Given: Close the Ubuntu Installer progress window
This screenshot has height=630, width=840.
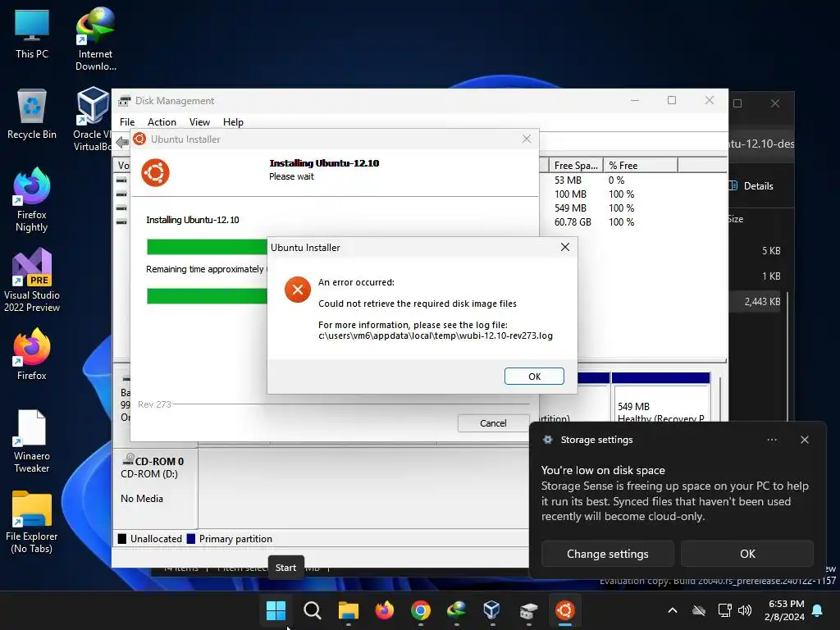Looking at the screenshot, I should pyautogui.click(x=527, y=139).
